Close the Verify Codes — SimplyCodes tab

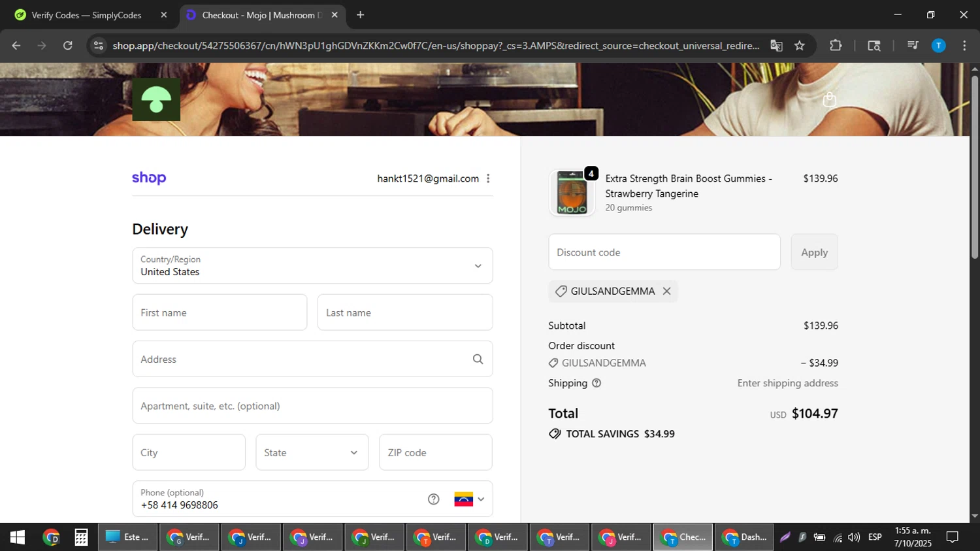click(x=164, y=15)
